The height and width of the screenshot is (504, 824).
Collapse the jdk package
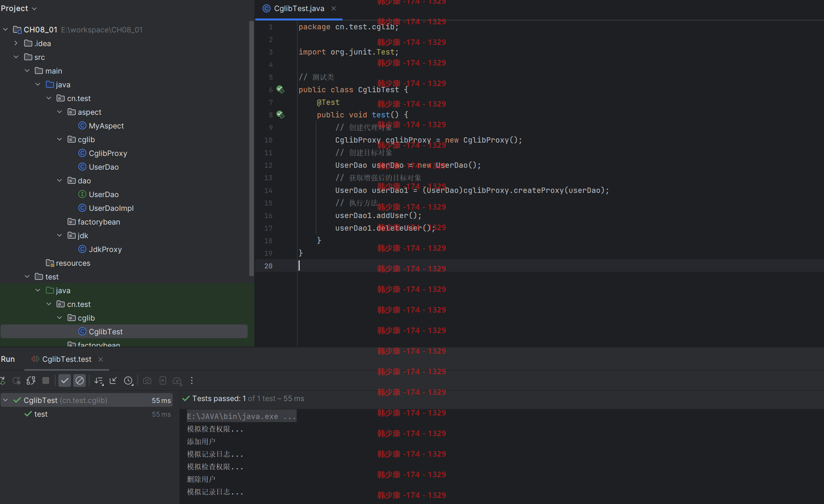click(x=59, y=235)
